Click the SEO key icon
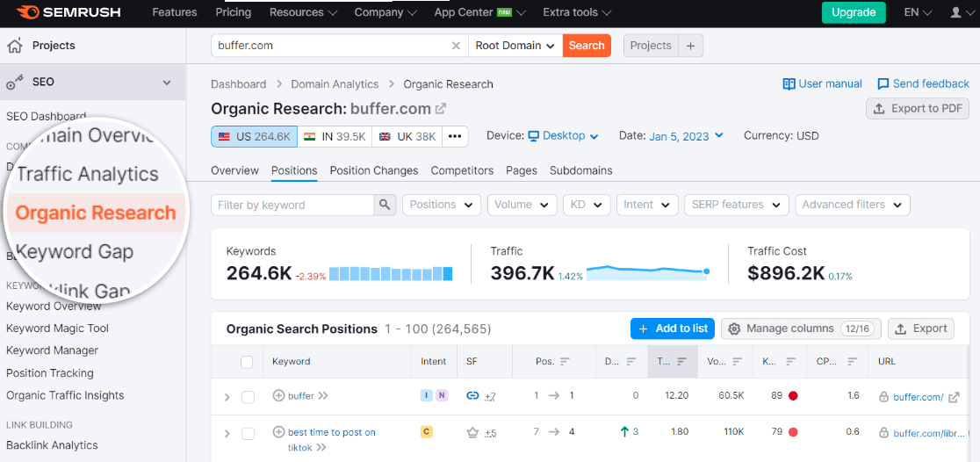 pyautogui.click(x=15, y=82)
